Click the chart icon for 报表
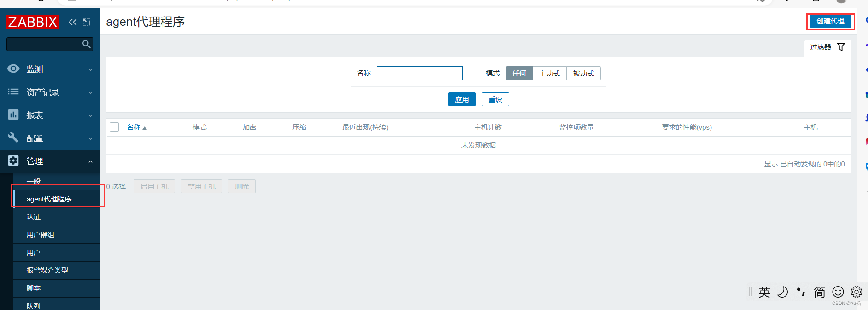868x310 pixels. click(x=13, y=115)
